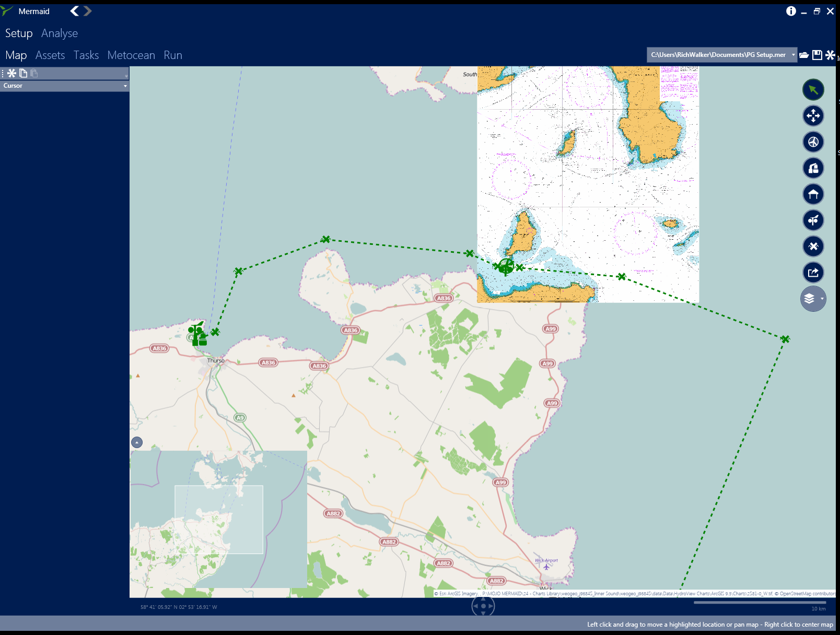Click the save file icon
The image size is (840, 635).
click(x=816, y=55)
